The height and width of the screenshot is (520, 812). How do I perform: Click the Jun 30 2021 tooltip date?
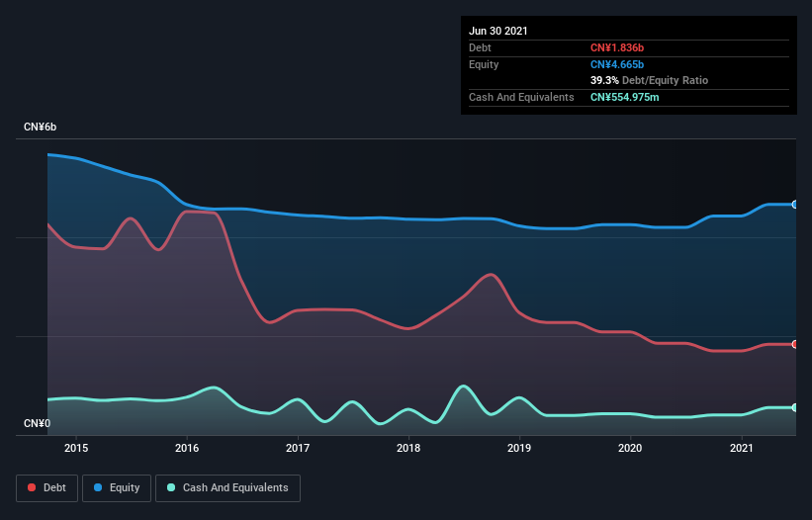(498, 31)
